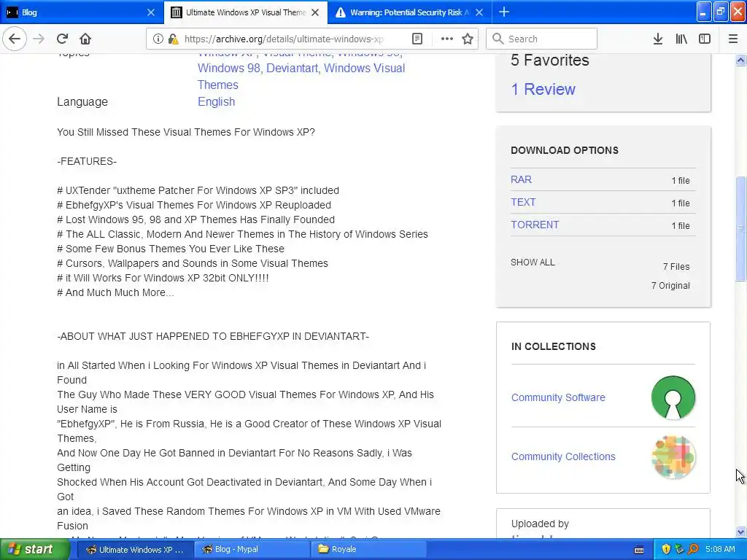Click the page scrollbar down arrow
Screen dimensions: 747x560
click(740, 532)
